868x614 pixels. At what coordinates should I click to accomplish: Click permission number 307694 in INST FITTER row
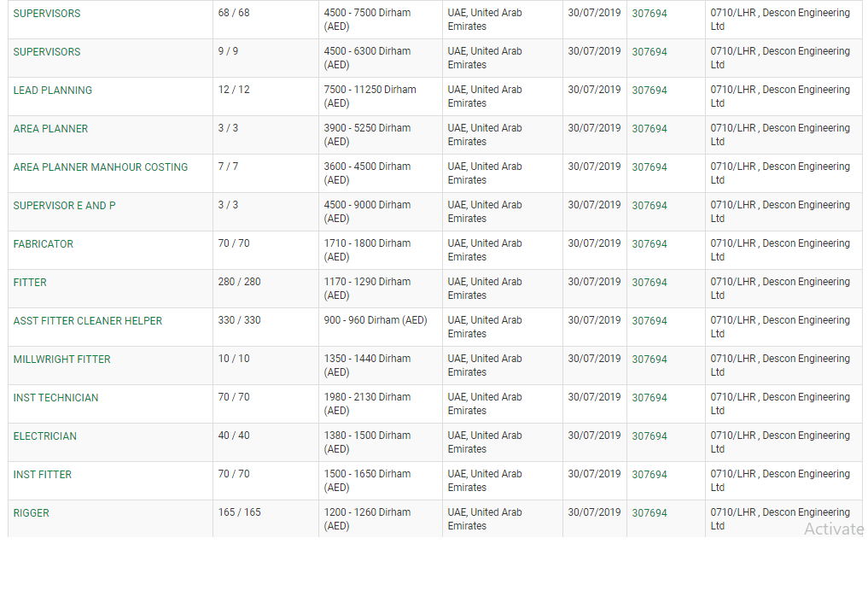click(650, 475)
